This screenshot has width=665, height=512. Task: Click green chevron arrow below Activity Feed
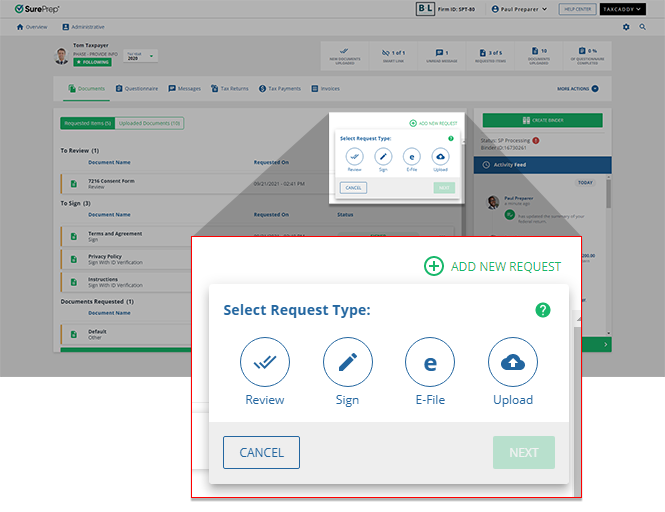click(605, 344)
